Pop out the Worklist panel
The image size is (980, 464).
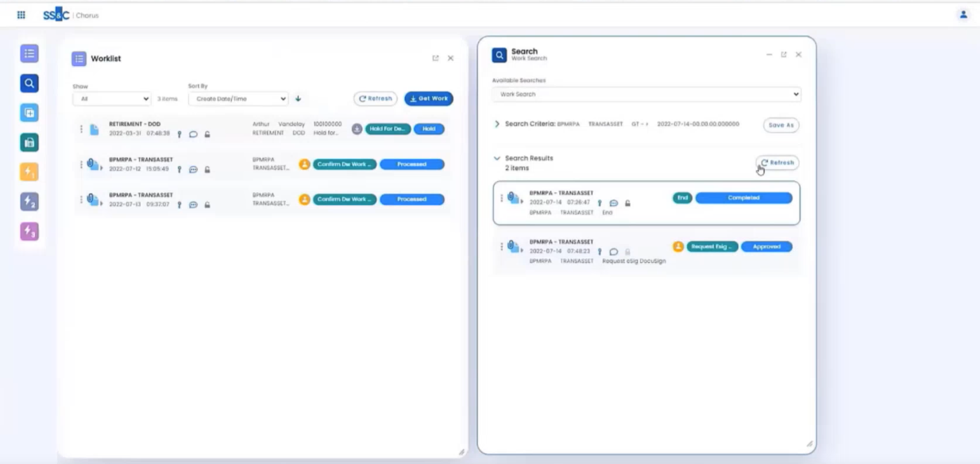point(435,59)
